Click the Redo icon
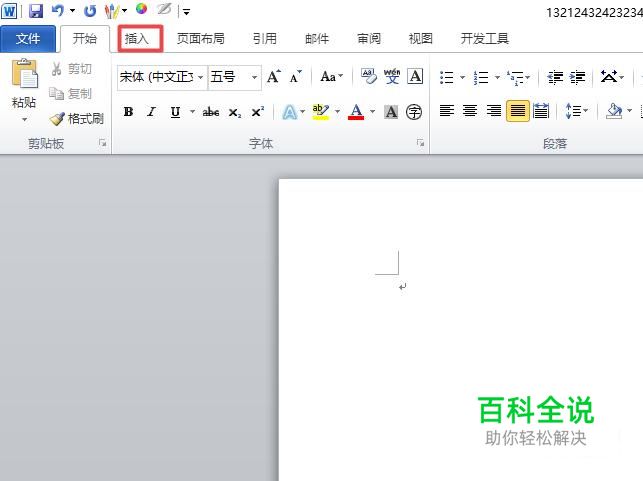 pos(90,11)
